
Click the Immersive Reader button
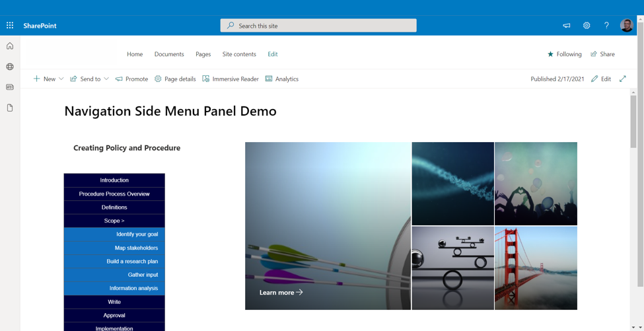tap(231, 79)
